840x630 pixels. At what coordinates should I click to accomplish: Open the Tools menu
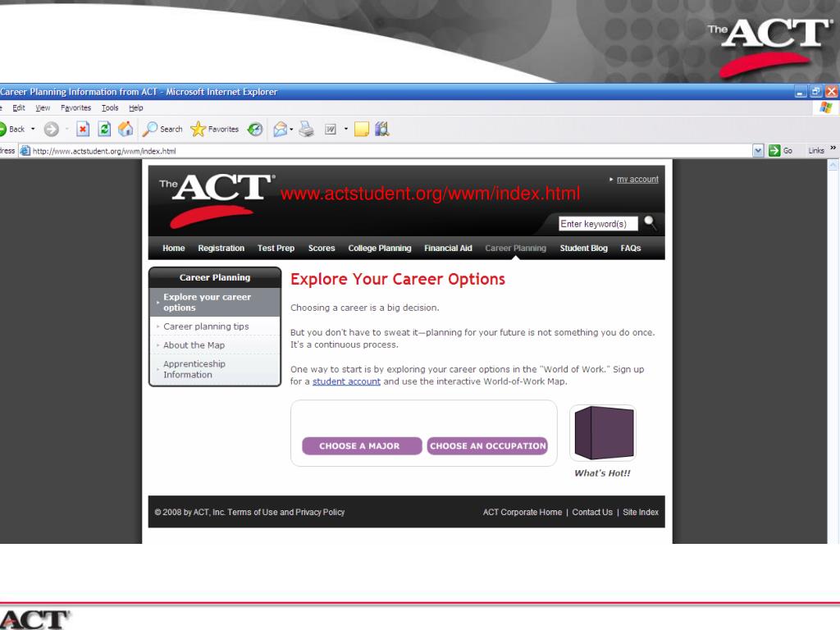pos(111,107)
